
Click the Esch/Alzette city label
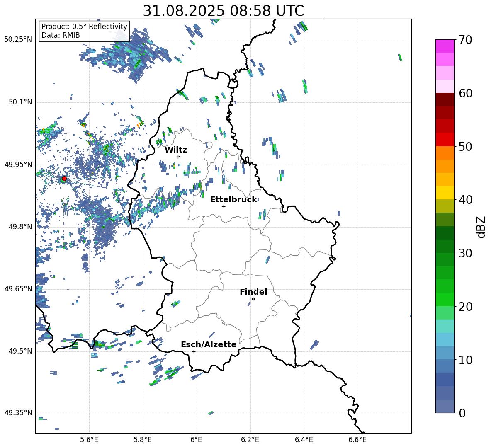point(209,344)
